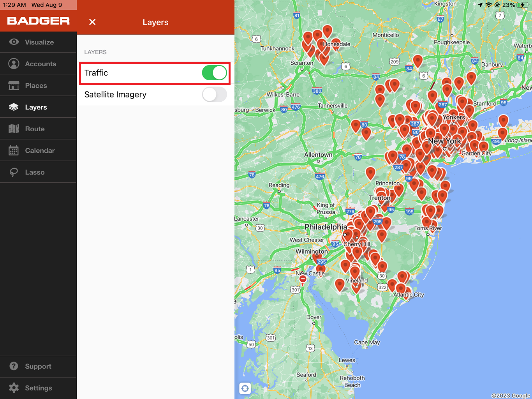Open the Settings menu item
This screenshot has width=532, height=399.
click(38, 388)
